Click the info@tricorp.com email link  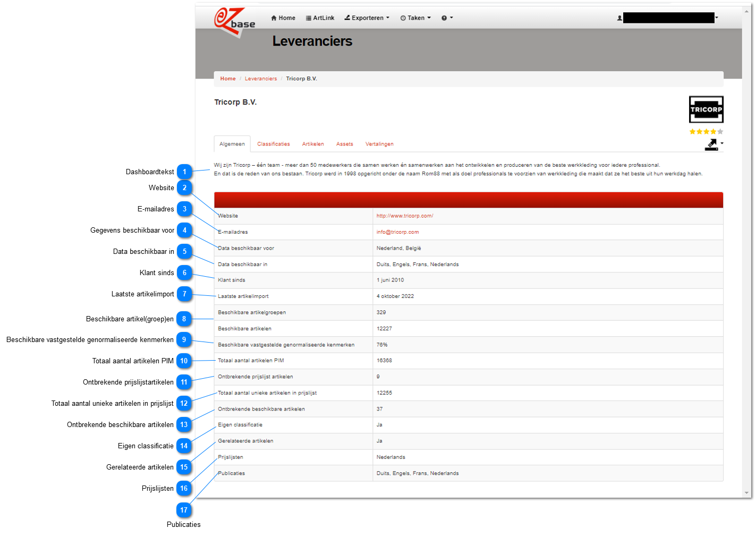pyautogui.click(x=397, y=232)
